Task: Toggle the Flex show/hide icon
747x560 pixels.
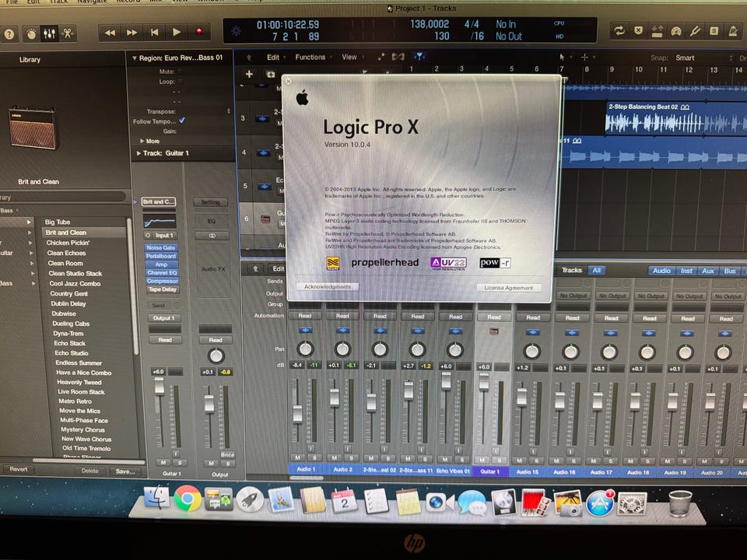Action: click(x=398, y=57)
